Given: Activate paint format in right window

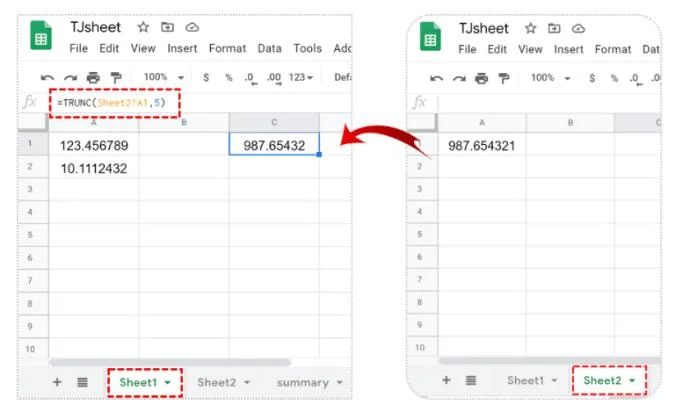Looking at the screenshot, I should [x=504, y=78].
